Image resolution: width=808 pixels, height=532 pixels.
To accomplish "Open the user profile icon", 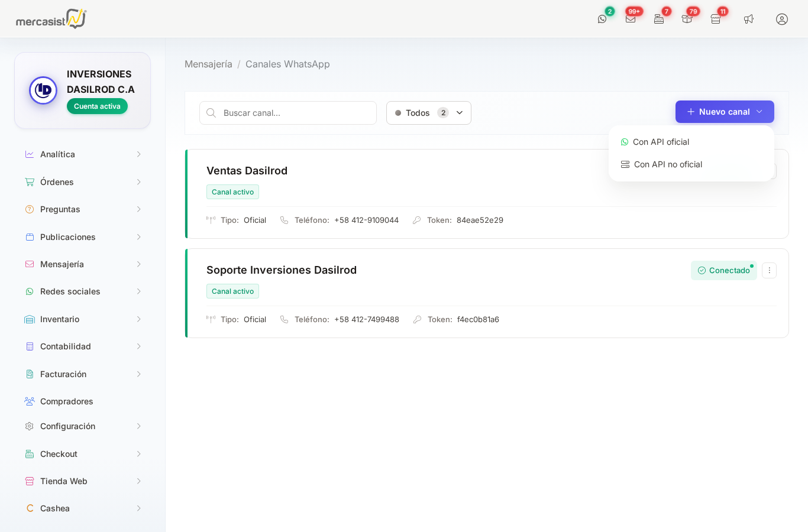I will 782,19.
